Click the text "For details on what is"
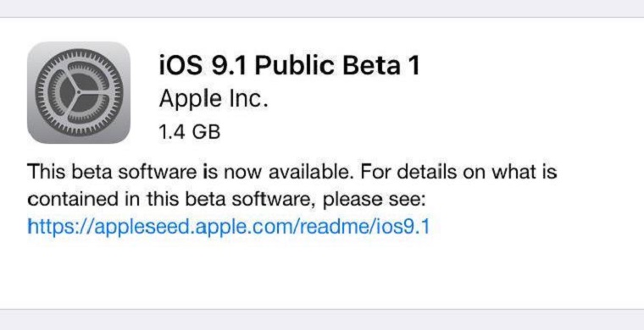This screenshot has width=644, height=330. click(x=458, y=172)
